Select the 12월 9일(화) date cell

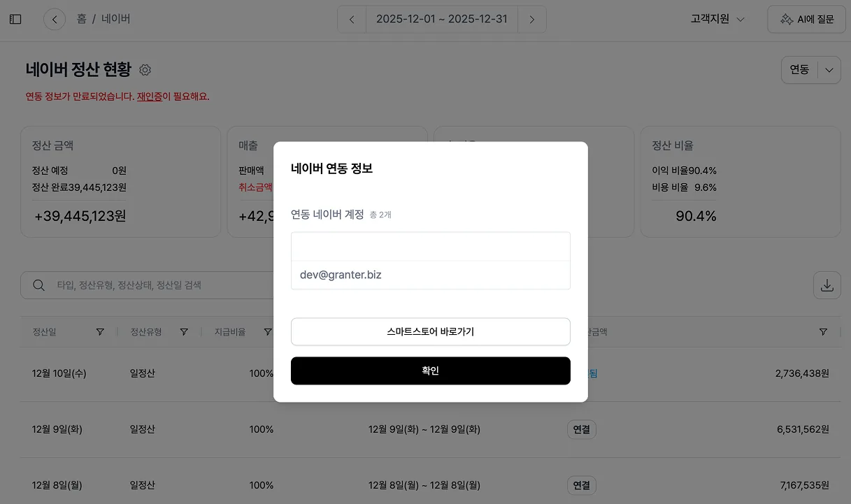click(57, 429)
